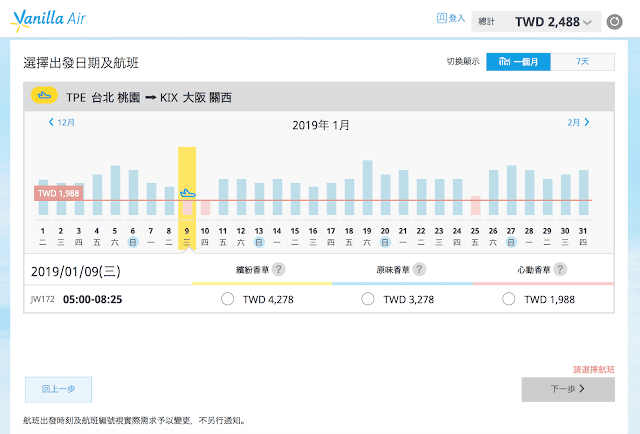Open help for 原味香草 fare

[x=419, y=269]
